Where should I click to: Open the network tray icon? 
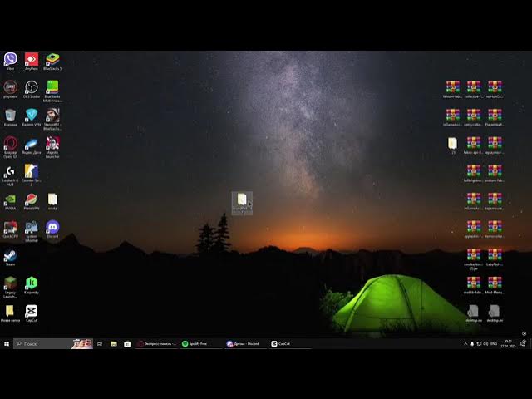point(479,343)
